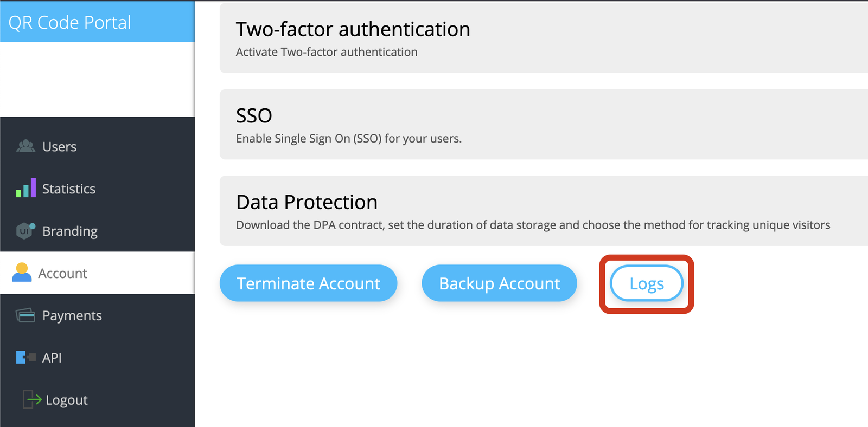Select the Users people icon
Viewport: 868px width, 427px height.
[25, 146]
